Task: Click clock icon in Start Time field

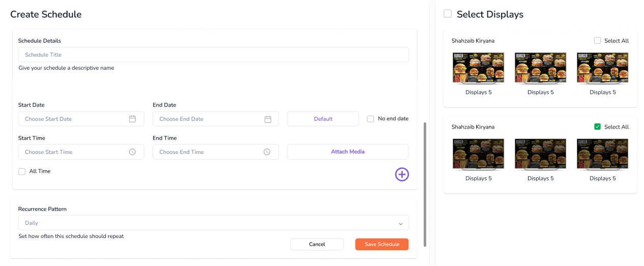Action: pos(132,152)
